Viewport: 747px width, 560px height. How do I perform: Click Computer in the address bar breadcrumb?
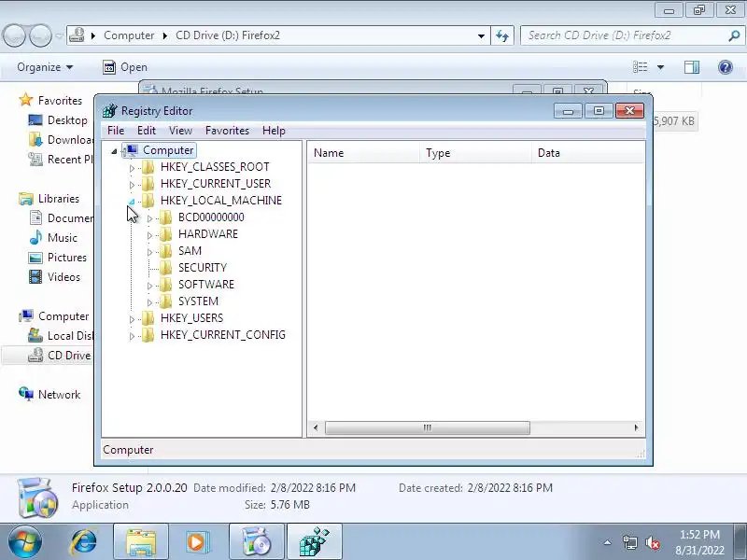129,35
